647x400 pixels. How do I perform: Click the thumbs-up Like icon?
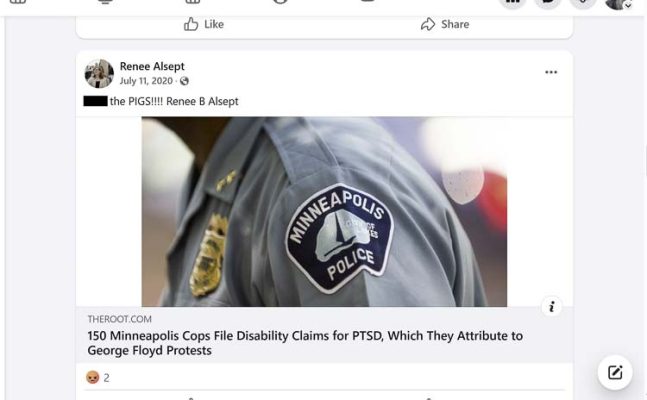tap(191, 24)
